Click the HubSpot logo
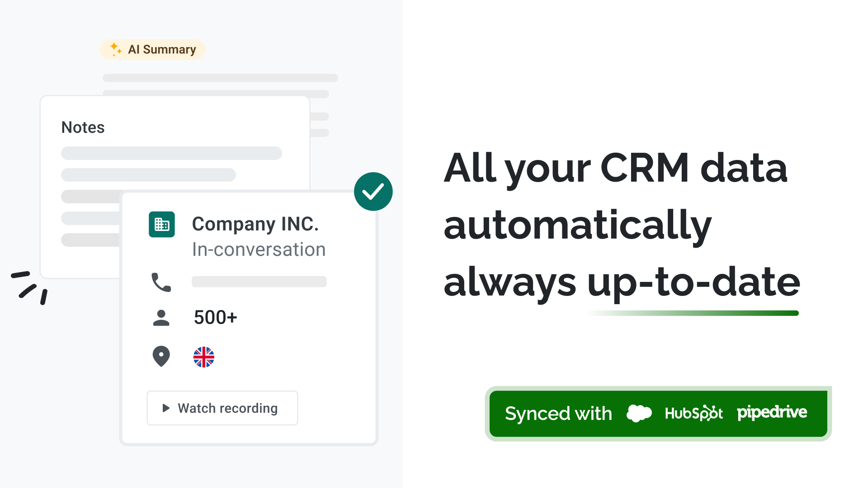The height and width of the screenshot is (488, 868). (693, 413)
